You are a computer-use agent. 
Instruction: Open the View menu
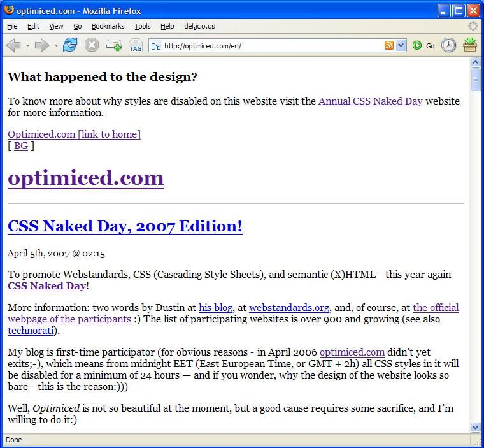(56, 26)
